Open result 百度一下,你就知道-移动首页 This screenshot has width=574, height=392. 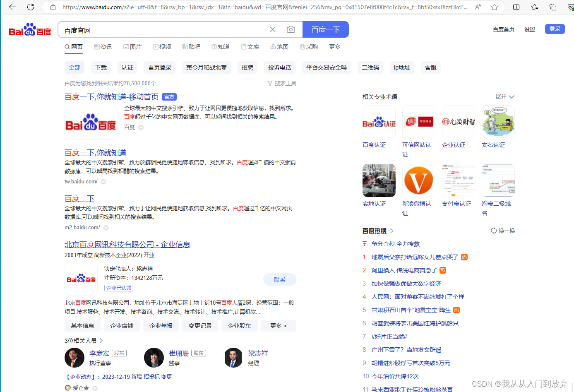tap(111, 96)
